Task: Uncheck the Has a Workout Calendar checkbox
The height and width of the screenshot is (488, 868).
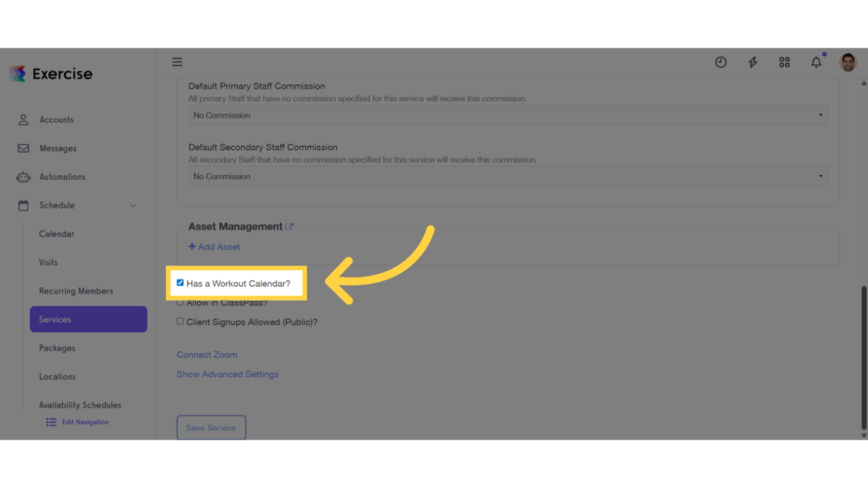Action: 180,283
